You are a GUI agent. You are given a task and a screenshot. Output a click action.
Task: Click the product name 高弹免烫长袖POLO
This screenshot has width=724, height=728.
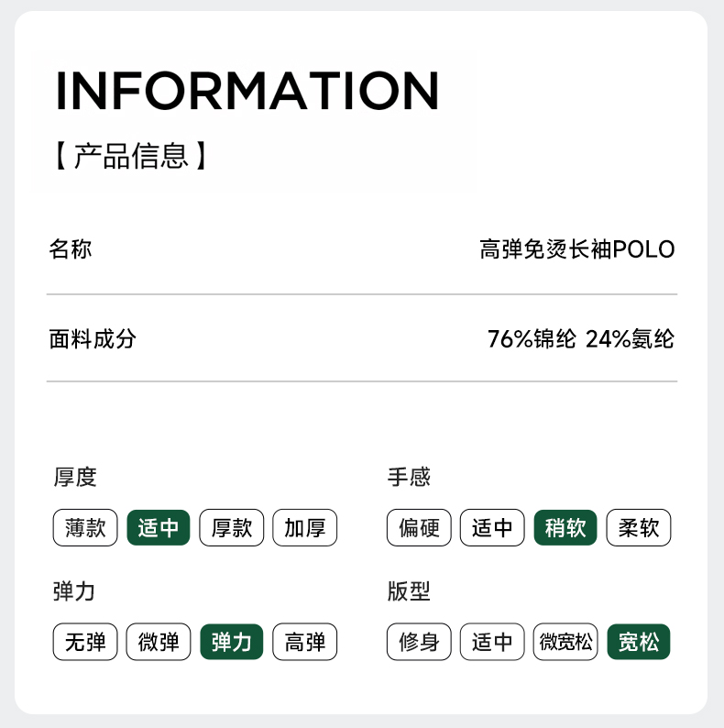[x=576, y=249]
